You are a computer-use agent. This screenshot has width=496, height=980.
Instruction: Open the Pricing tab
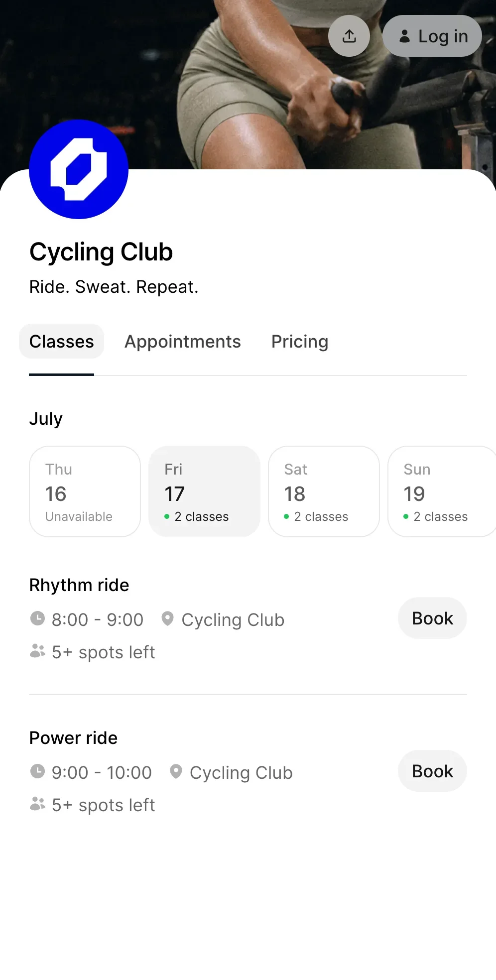300,342
